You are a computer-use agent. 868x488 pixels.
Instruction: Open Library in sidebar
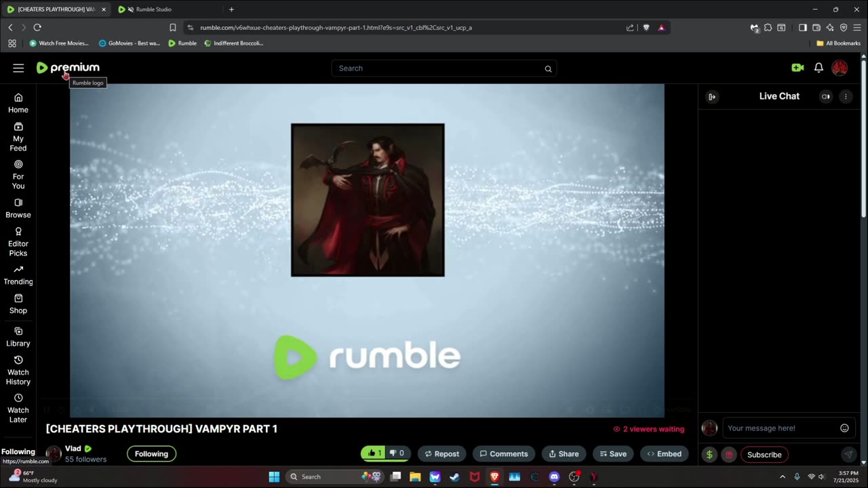18,337
